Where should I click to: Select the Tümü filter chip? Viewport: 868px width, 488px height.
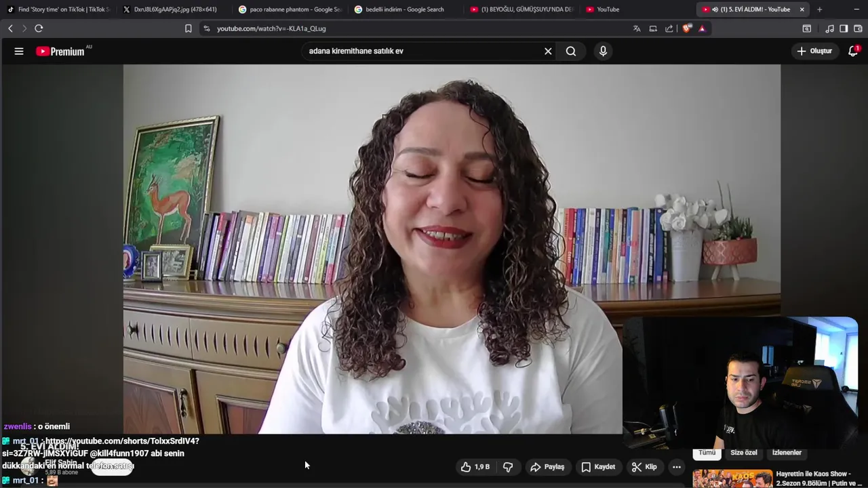[707, 453]
